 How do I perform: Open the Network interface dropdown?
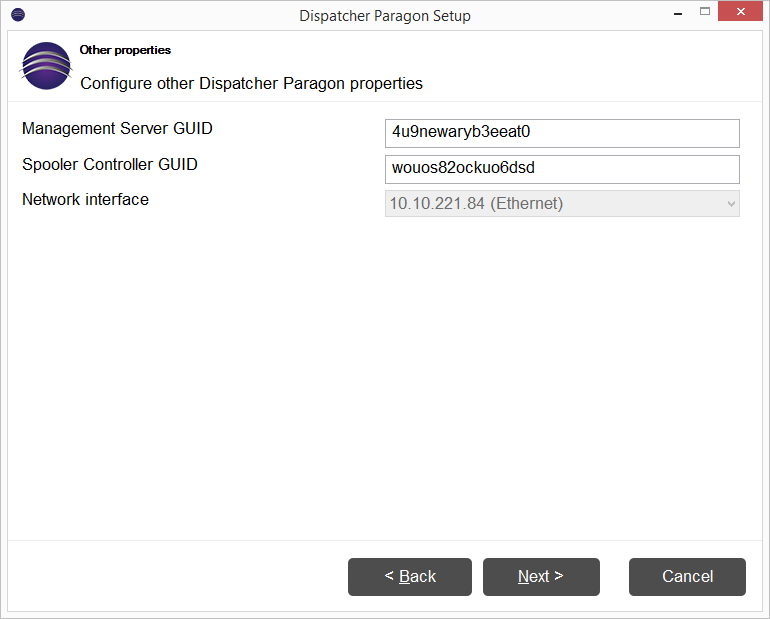(562, 204)
